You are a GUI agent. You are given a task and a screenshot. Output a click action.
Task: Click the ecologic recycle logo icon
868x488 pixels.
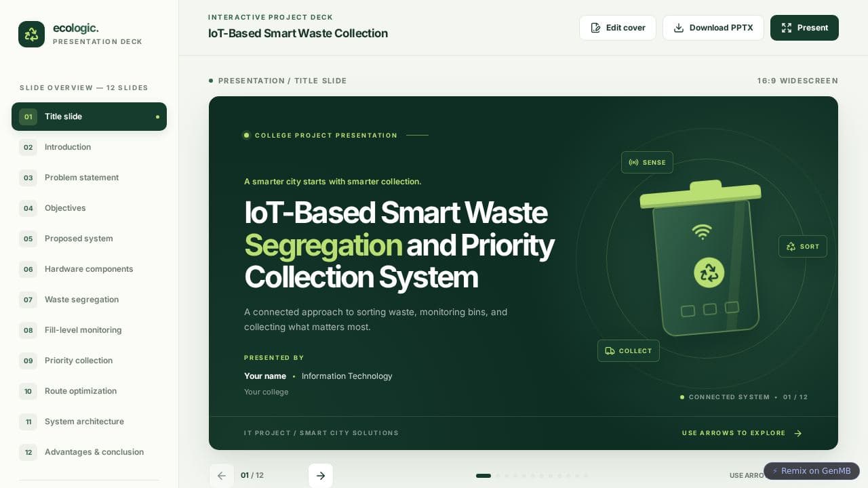[31, 34]
